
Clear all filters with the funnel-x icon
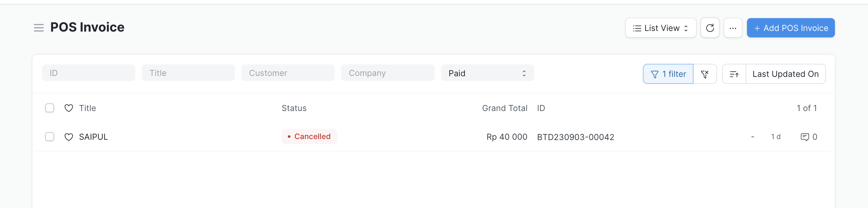click(705, 74)
